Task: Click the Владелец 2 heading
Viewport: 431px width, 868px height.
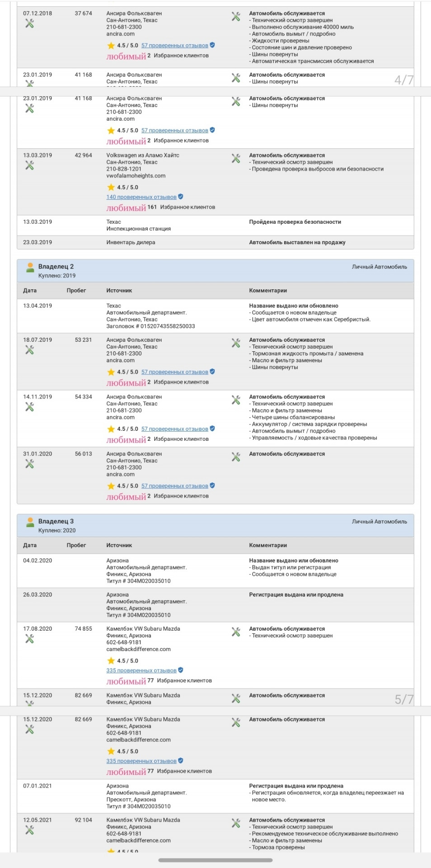Action: [56, 267]
